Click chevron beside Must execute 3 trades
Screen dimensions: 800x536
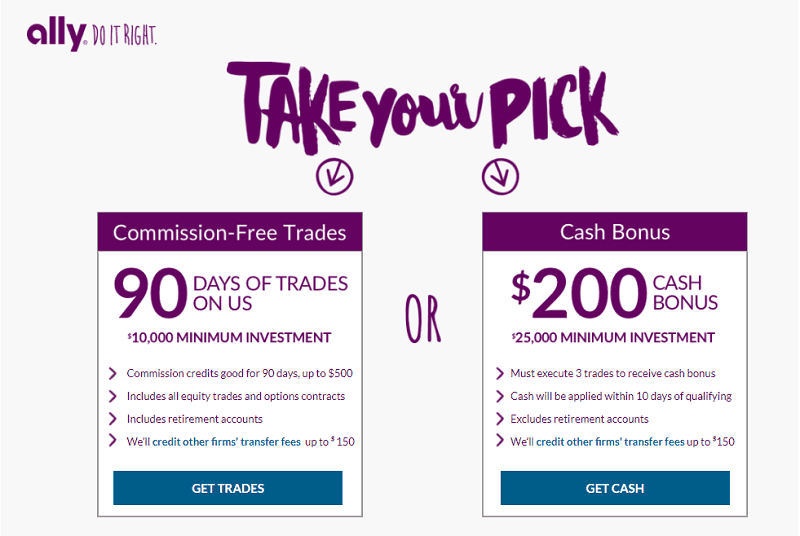499,373
